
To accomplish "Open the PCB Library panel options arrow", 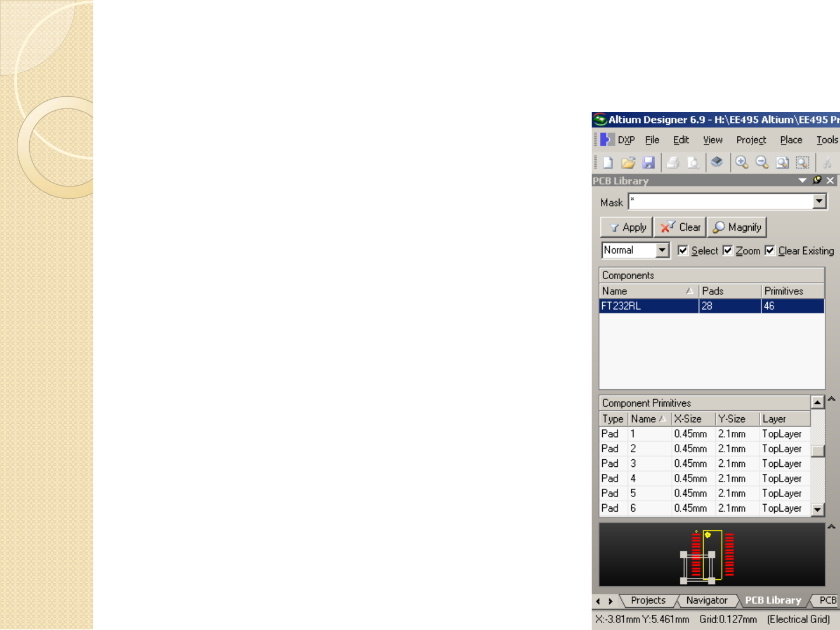I will click(x=803, y=181).
